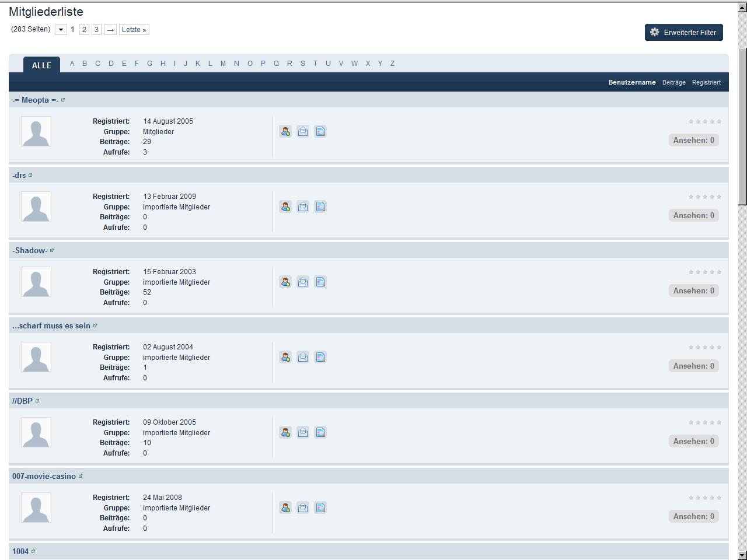
Task: Add //DBP as friend
Action: pos(285,432)
